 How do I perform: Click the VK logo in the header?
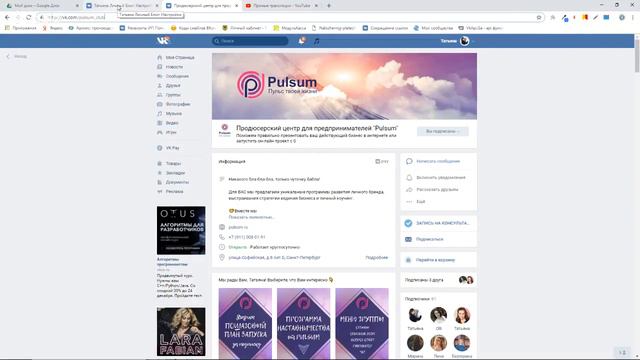point(163,40)
